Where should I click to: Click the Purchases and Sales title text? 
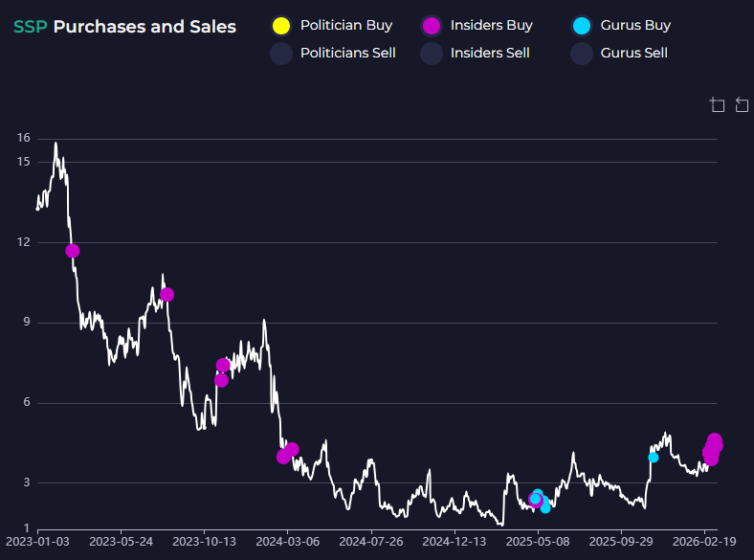coord(144,27)
